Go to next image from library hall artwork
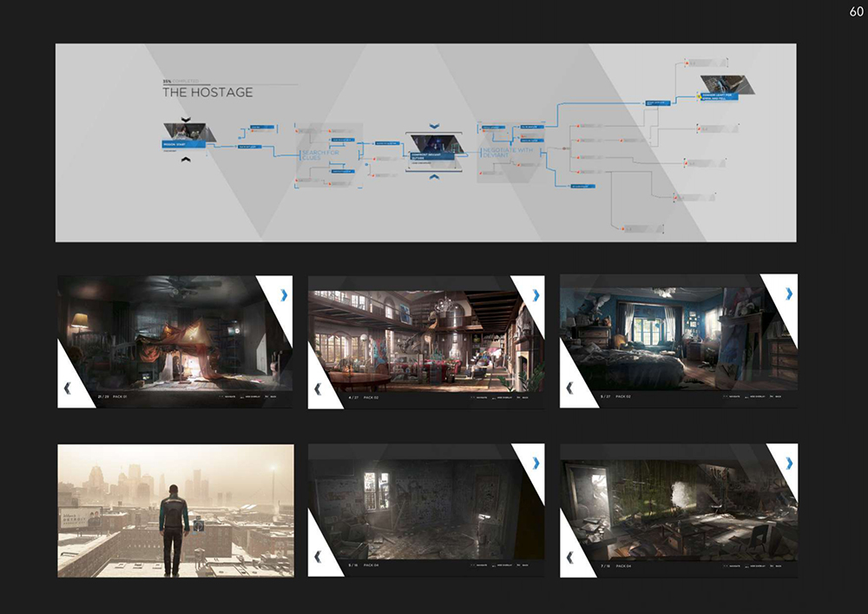The height and width of the screenshot is (614, 868). point(536,295)
